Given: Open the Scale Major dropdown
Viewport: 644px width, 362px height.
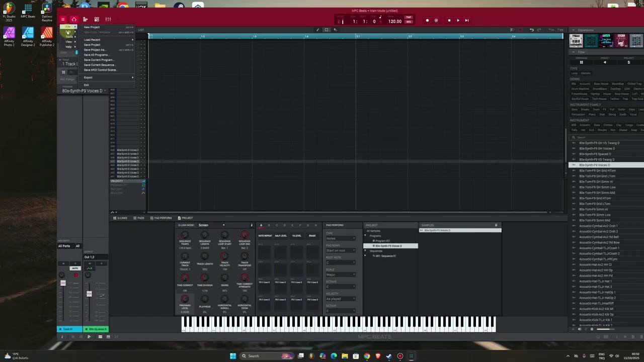Looking at the screenshot, I should pos(341,275).
